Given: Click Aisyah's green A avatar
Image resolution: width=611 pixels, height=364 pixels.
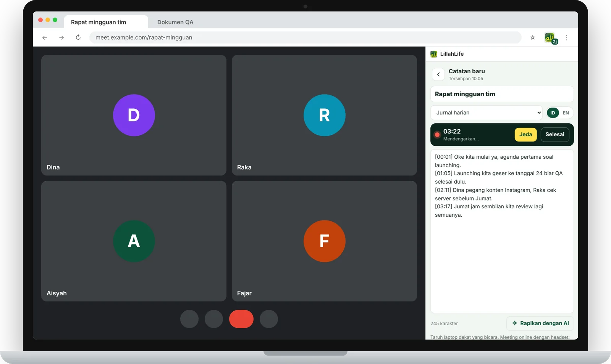Looking at the screenshot, I should tap(134, 241).
